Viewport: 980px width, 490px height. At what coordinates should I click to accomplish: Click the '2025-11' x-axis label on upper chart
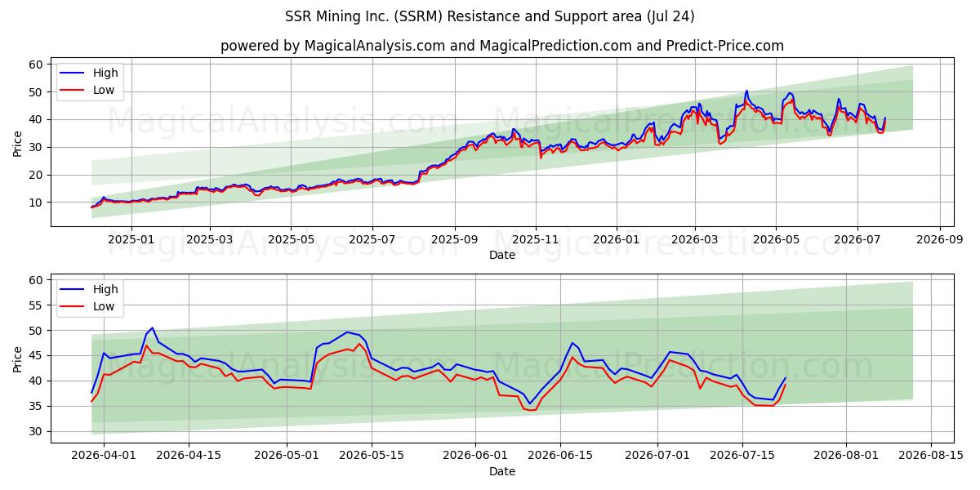pyautogui.click(x=537, y=240)
